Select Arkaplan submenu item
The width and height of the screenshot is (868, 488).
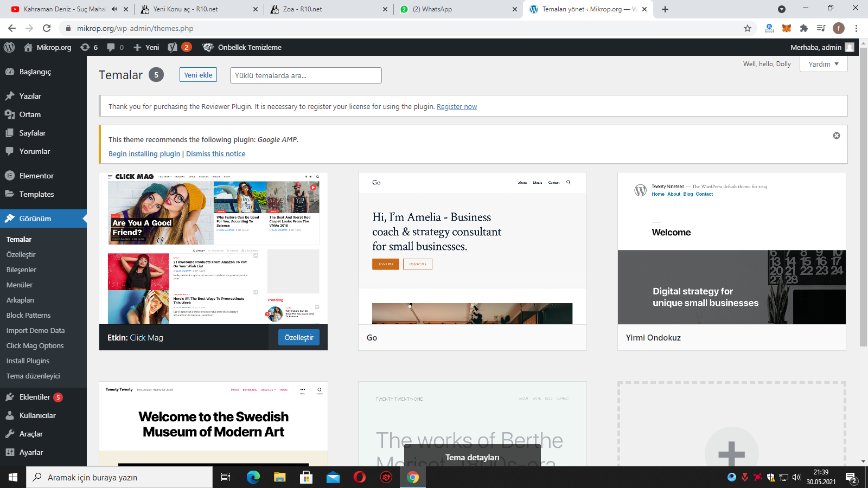click(20, 300)
